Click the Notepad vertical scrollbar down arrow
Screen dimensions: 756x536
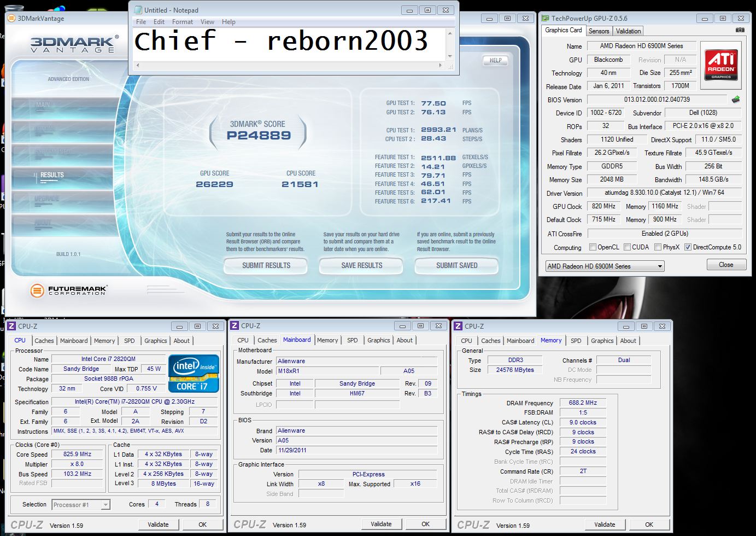pos(450,56)
